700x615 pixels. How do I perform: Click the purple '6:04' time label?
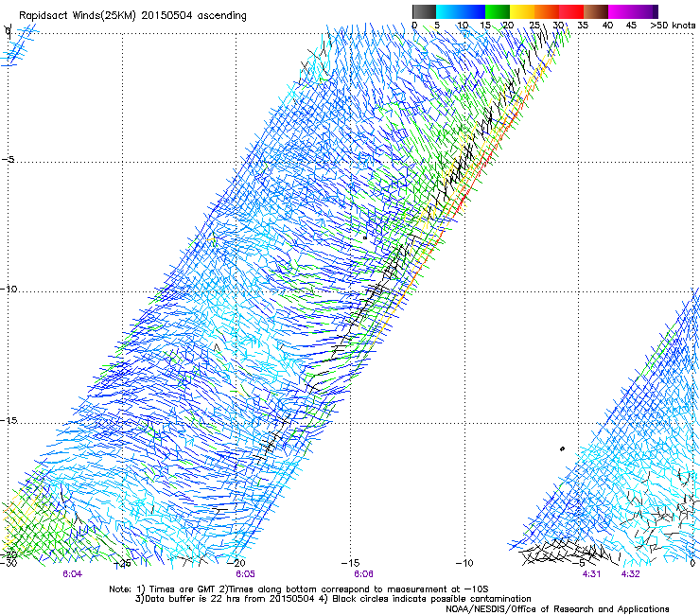pos(72,574)
